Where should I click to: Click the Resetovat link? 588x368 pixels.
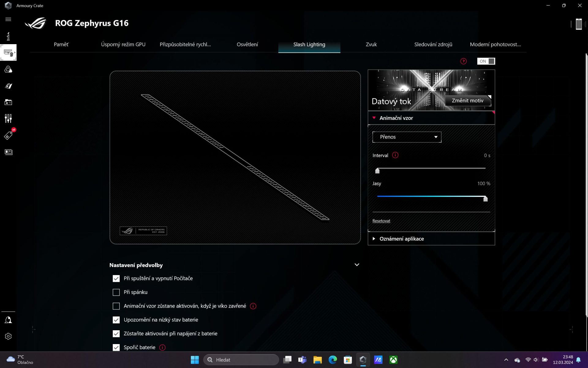point(381,221)
